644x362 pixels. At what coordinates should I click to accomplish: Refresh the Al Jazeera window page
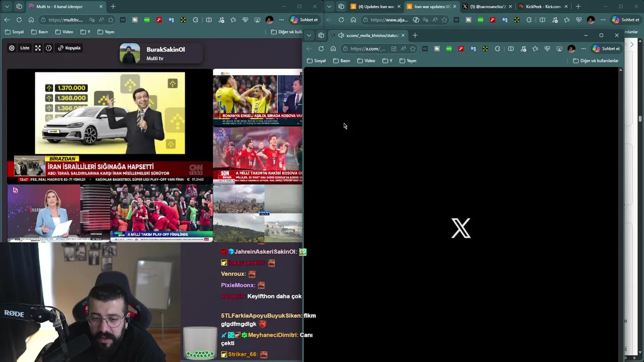coord(341,20)
